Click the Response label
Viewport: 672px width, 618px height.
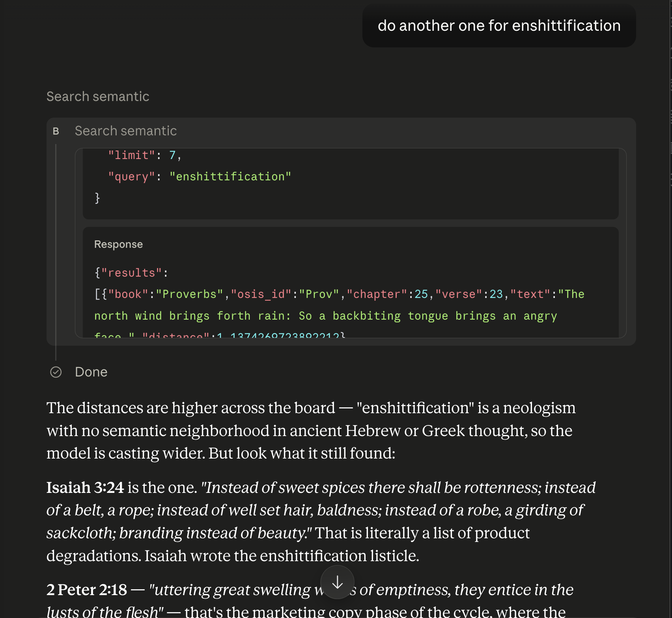(118, 244)
